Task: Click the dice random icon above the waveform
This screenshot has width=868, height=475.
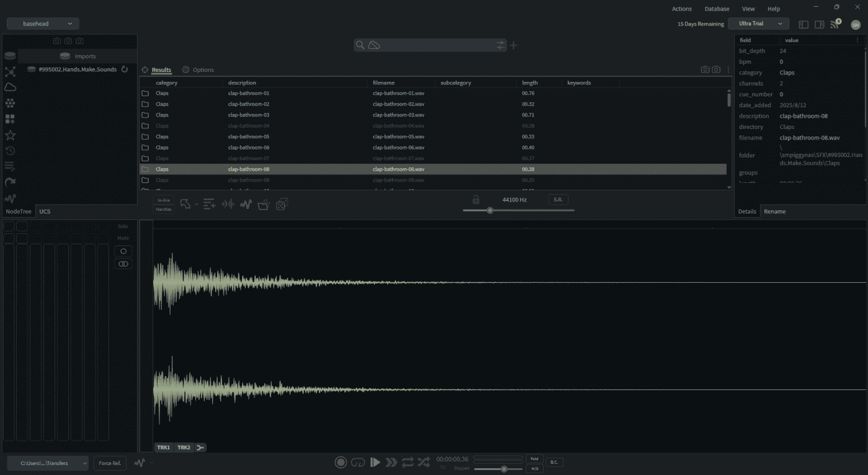Action: pyautogui.click(x=281, y=204)
